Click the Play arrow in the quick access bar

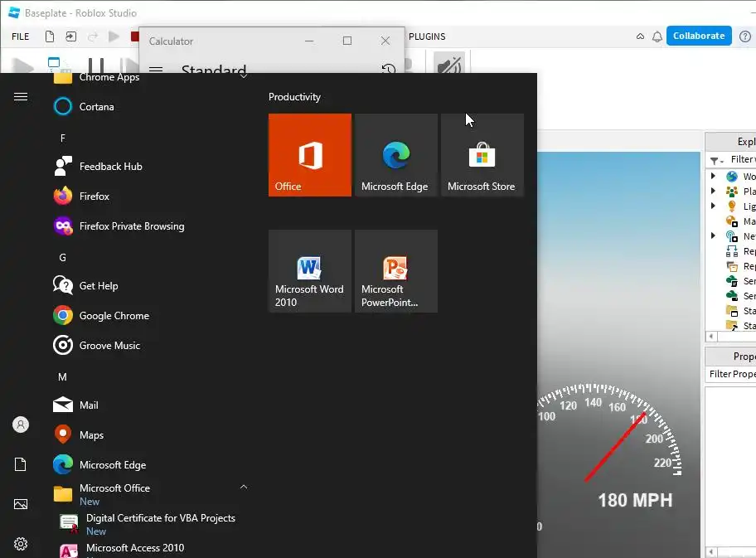(114, 36)
